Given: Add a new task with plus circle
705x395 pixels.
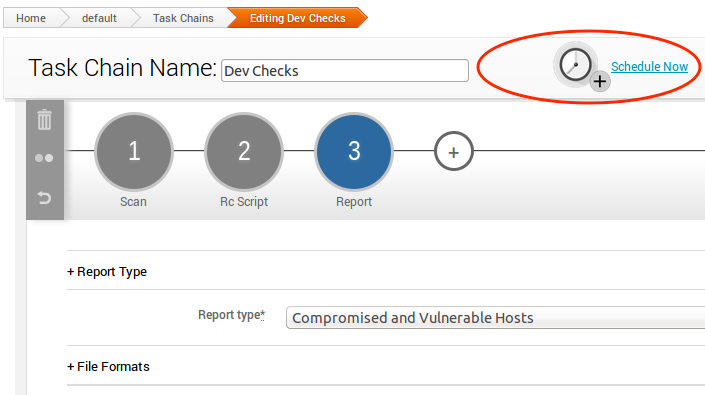Looking at the screenshot, I should coord(454,151).
